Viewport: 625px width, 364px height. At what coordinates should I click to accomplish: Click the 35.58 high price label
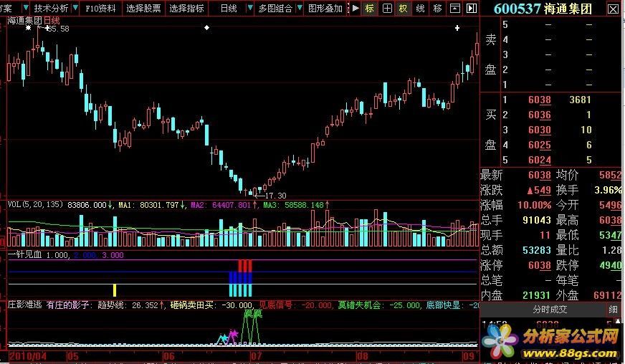pyautogui.click(x=58, y=29)
